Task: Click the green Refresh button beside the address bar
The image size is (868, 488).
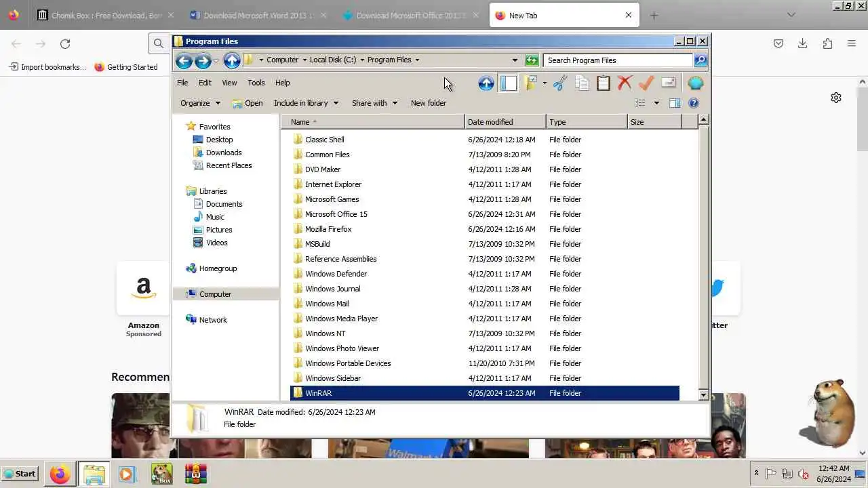Action: (532, 60)
